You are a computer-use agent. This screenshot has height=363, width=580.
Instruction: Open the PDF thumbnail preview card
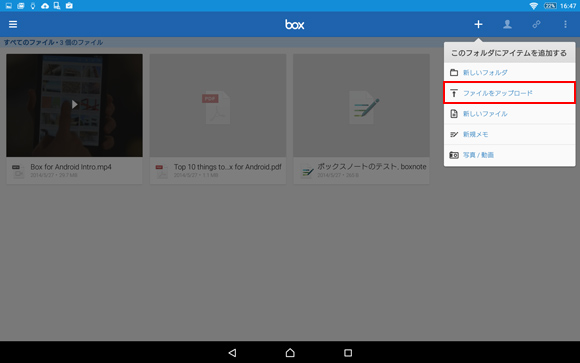click(218, 105)
